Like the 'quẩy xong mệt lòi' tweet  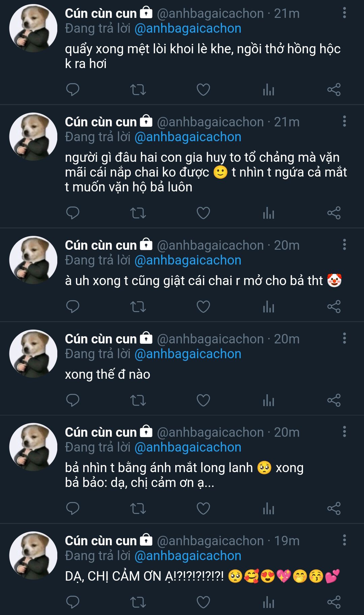pyautogui.click(x=203, y=90)
